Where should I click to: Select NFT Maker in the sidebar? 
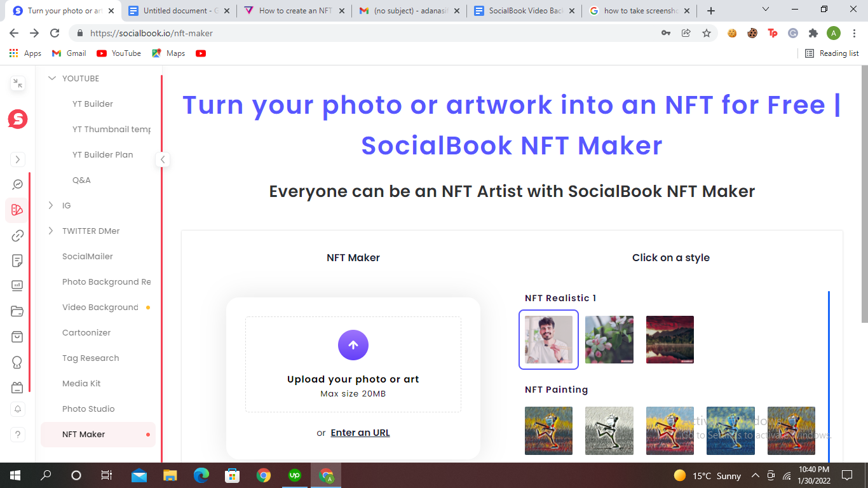98,435
